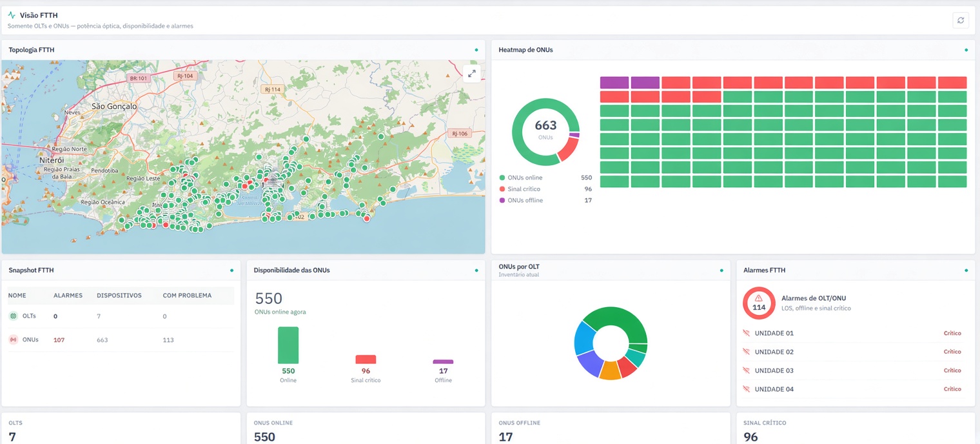Click the DISPOSITIVOS column header in Snapshot FTTH
The height and width of the screenshot is (444, 980).
119,296
